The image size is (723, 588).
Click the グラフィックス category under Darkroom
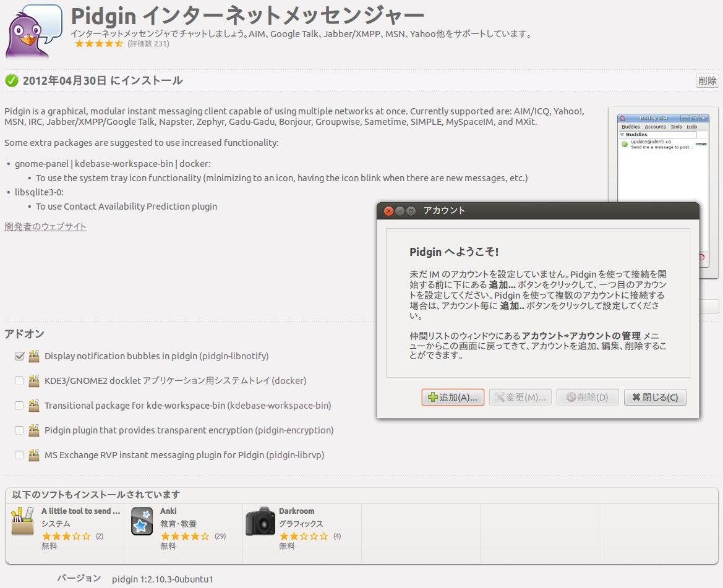(301, 524)
